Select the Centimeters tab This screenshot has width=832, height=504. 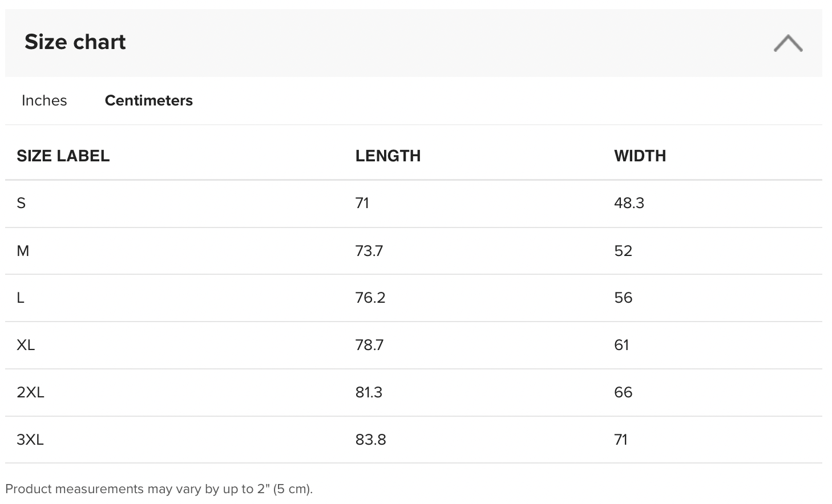[148, 100]
